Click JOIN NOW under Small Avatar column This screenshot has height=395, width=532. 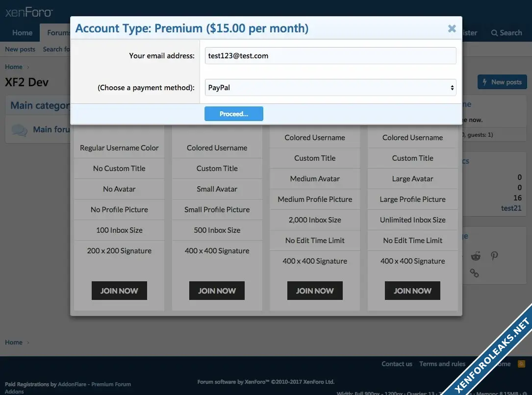[x=217, y=291]
